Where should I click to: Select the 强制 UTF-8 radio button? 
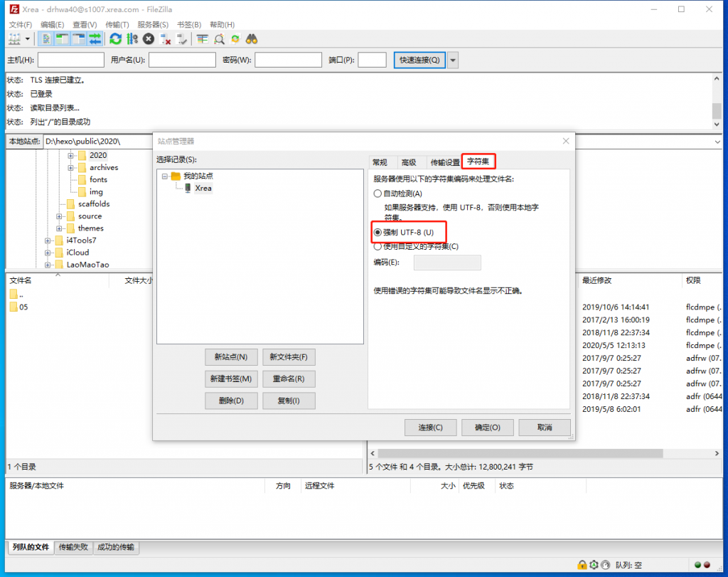pyautogui.click(x=378, y=232)
